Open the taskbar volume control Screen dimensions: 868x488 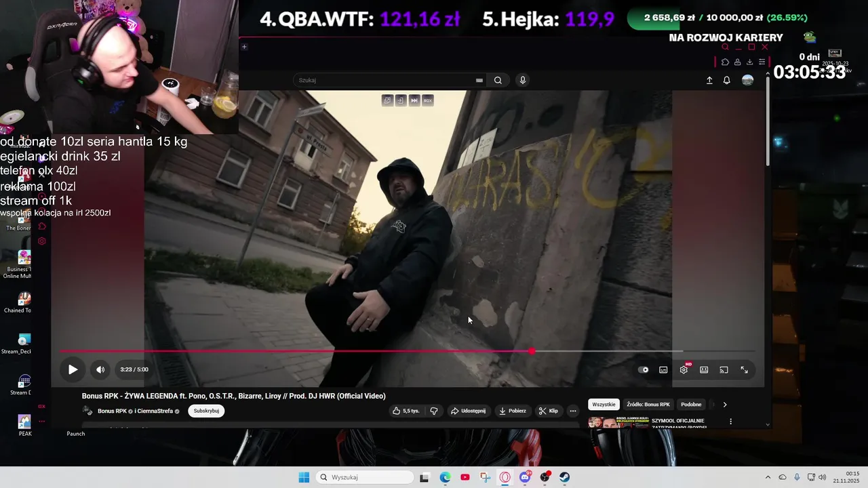[823, 477]
